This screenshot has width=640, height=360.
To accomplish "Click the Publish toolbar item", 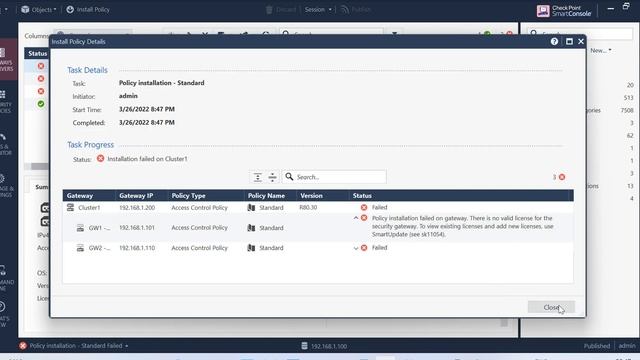I will 356,9.
